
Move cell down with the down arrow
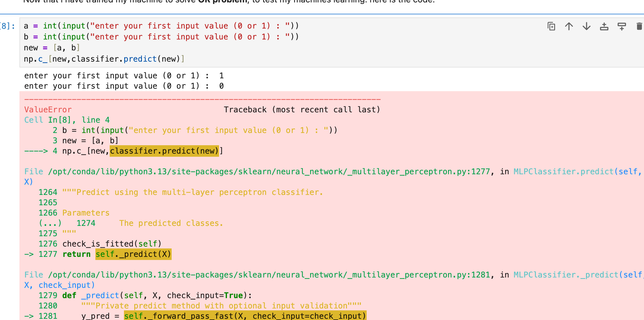tap(586, 26)
